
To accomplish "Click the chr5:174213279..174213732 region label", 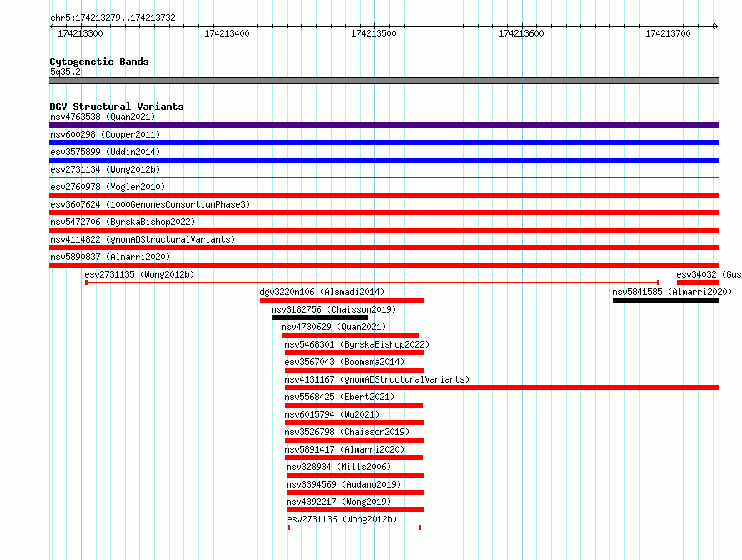I will [x=113, y=17].
